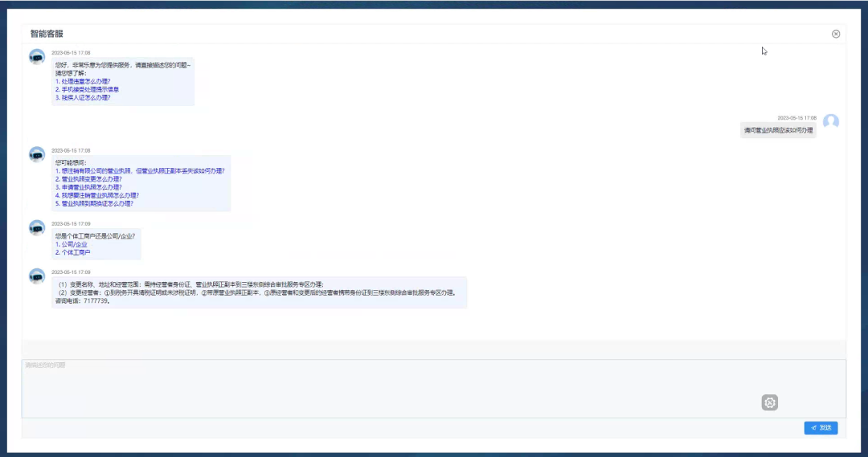The image size is (868, 457).
Task: Select question '5. 营业执照到期换证怎么办理?'
Action: [x=94, y=204]
